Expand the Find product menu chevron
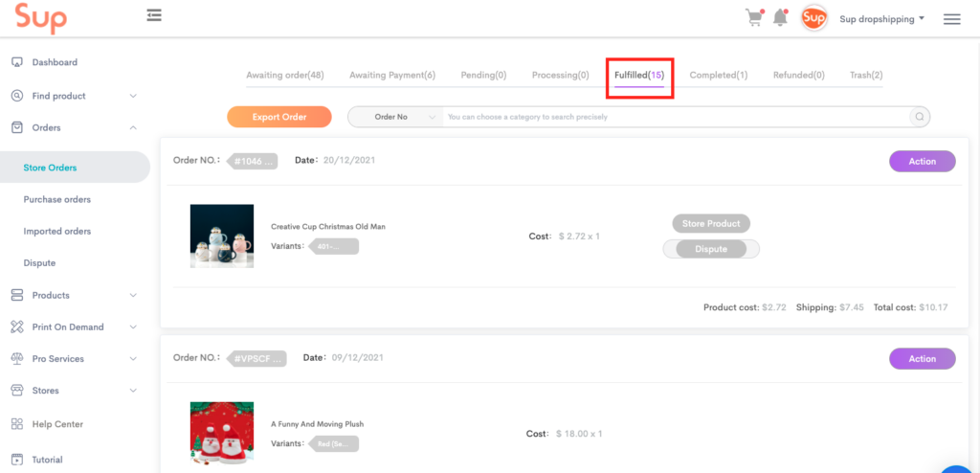This screenshot has height=473, width=980. pos(133,97)
